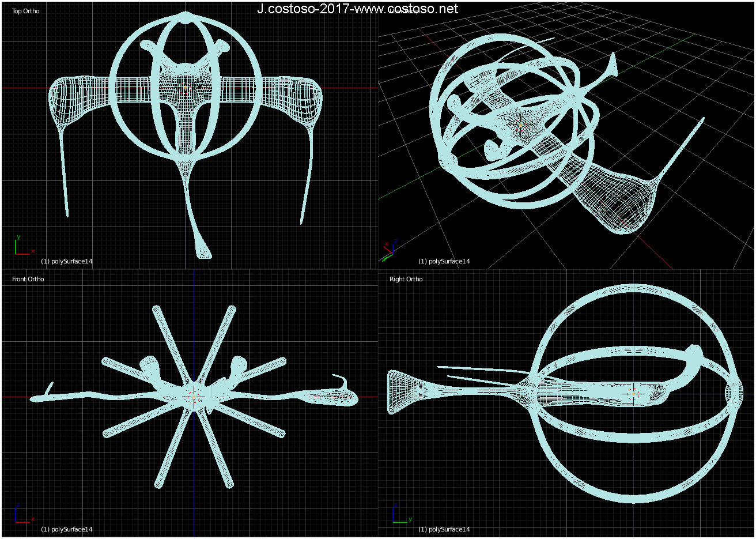Screen dimensions: 756x539
Task: Click the Top Ortho viewport label
Action: [26, 11]
